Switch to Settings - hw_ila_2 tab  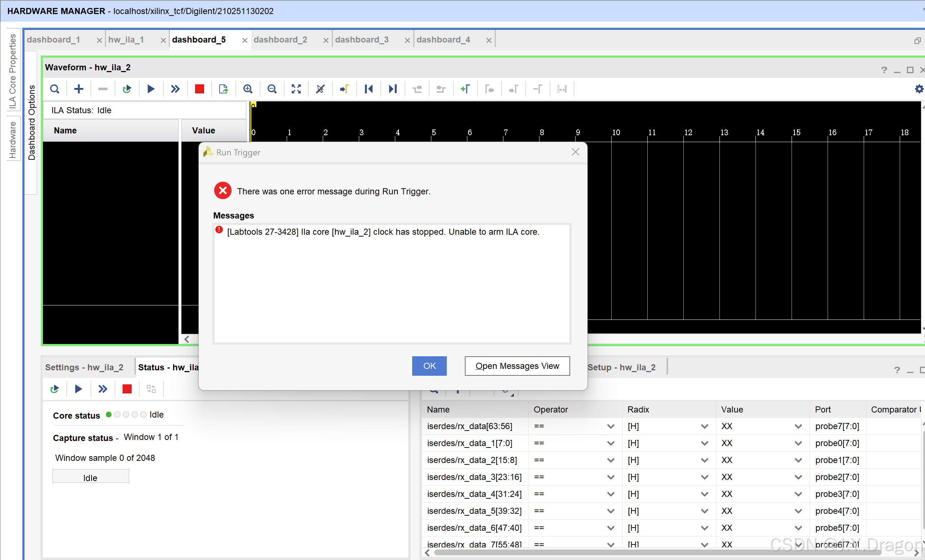pyautogui.click(x=84, y=367)
